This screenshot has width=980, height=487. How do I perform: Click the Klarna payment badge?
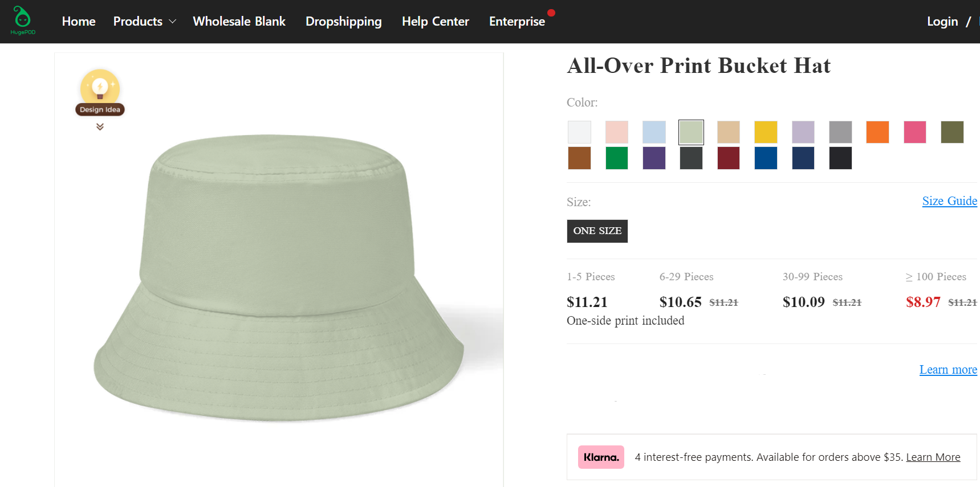(600, 457)
